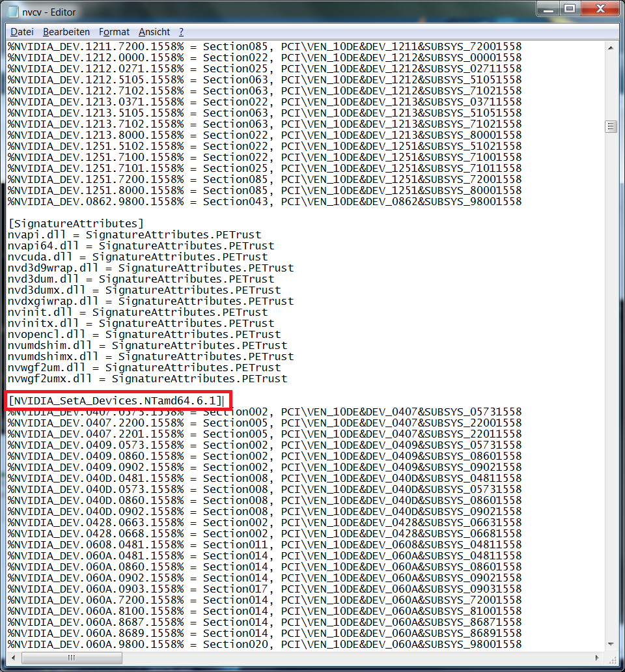Open the ? help menu

point(181,32)
